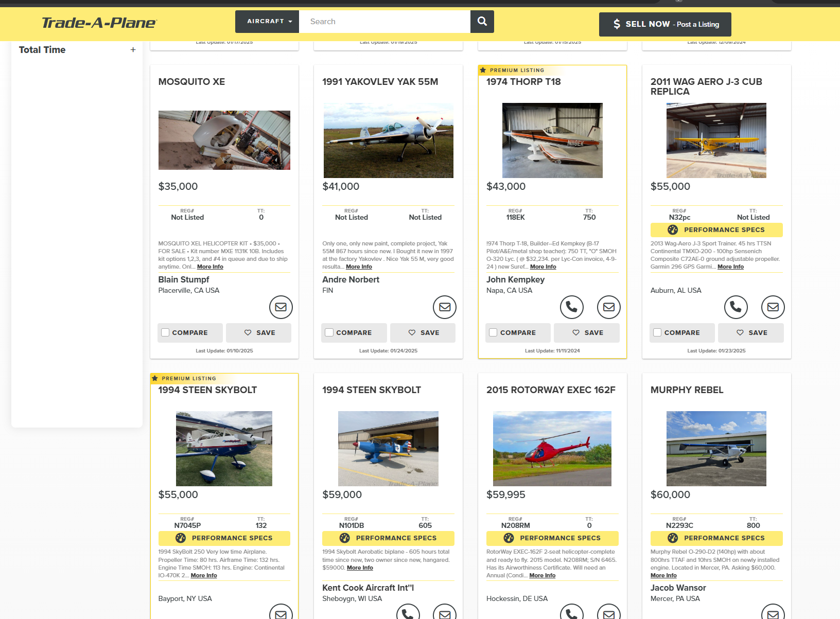Click seller name Kent Cook Aircraft Int'l
Screen dimensions: 840x619
click(x=368, y=588)
